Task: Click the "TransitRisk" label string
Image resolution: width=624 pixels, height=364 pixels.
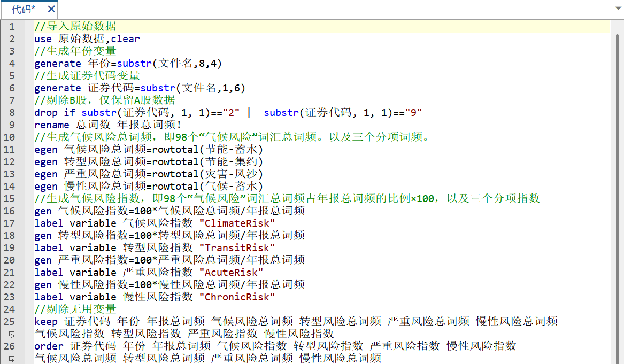Action: click(236, 247)
